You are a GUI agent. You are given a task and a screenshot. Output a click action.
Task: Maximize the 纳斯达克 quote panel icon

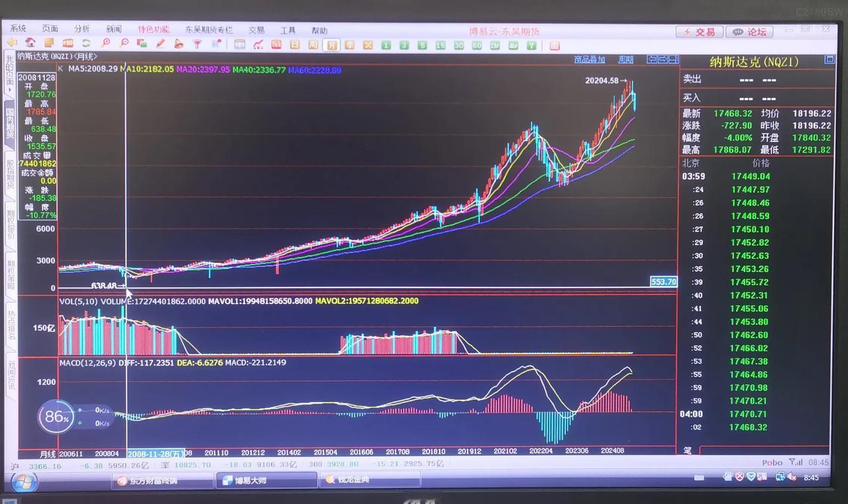pyautogui.click(x=829, y=59)
